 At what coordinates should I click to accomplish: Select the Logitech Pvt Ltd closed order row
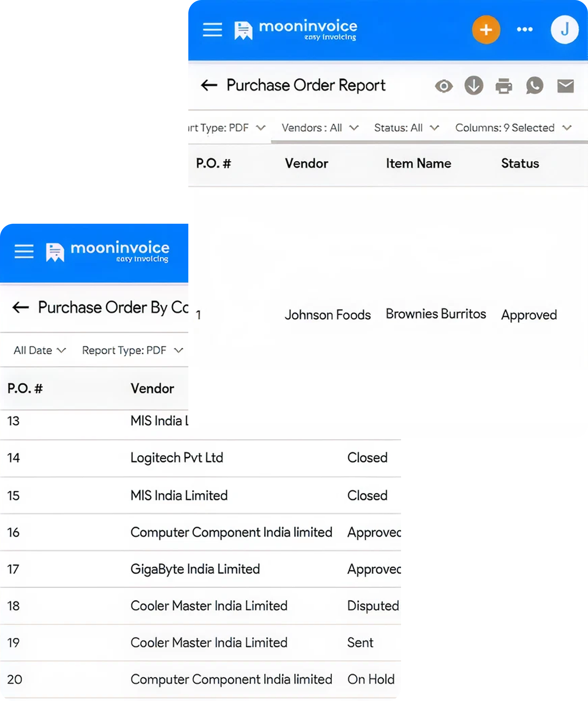(x=177, y=458)
